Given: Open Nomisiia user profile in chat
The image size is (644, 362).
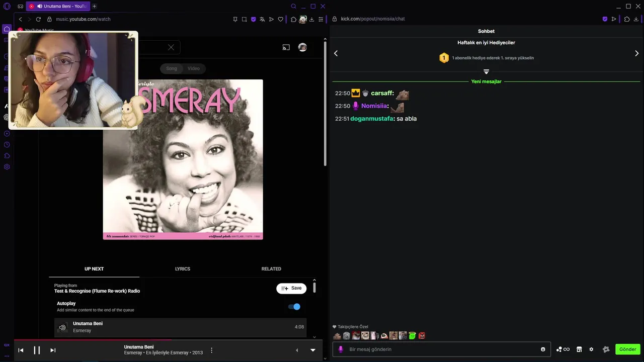Looking at the screenshot, I should [374, 106].
